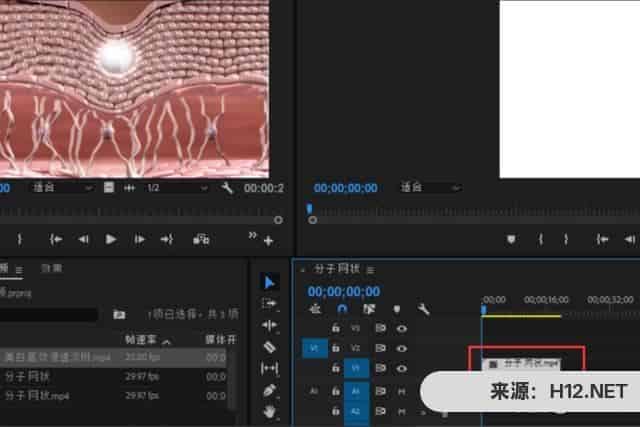
Task: Click Mark Out in the Program monitor
Action: pos(566,239)
